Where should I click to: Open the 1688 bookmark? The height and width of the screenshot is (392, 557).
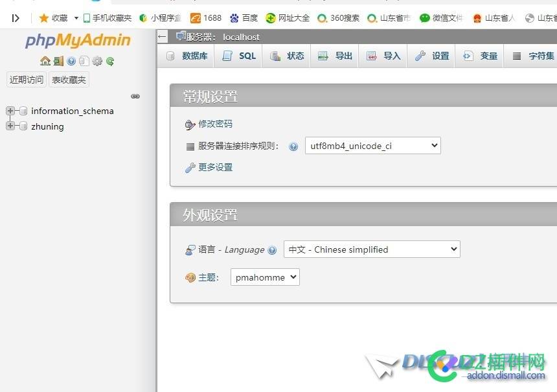pyautogui.click(x=206, y=17)
